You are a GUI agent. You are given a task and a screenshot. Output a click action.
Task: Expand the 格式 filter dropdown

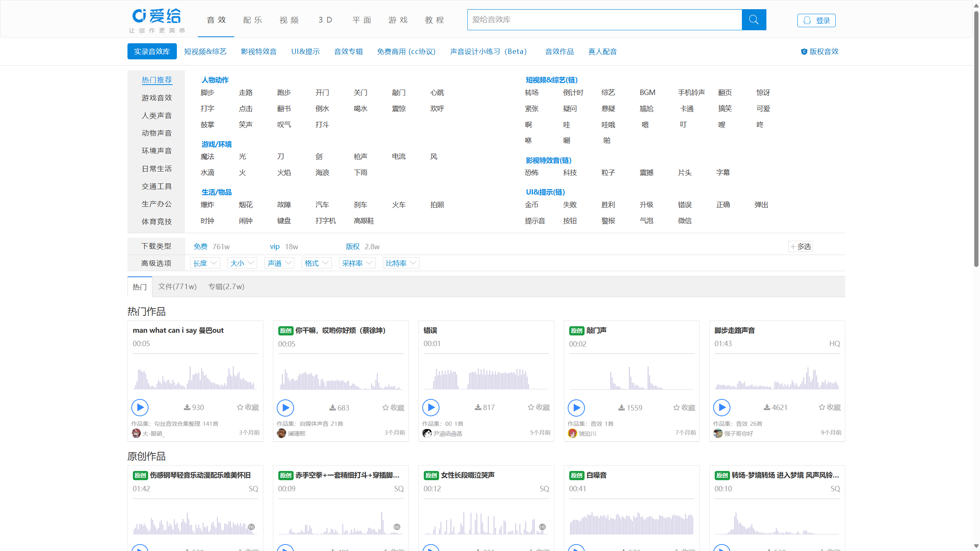coord(316,263)
